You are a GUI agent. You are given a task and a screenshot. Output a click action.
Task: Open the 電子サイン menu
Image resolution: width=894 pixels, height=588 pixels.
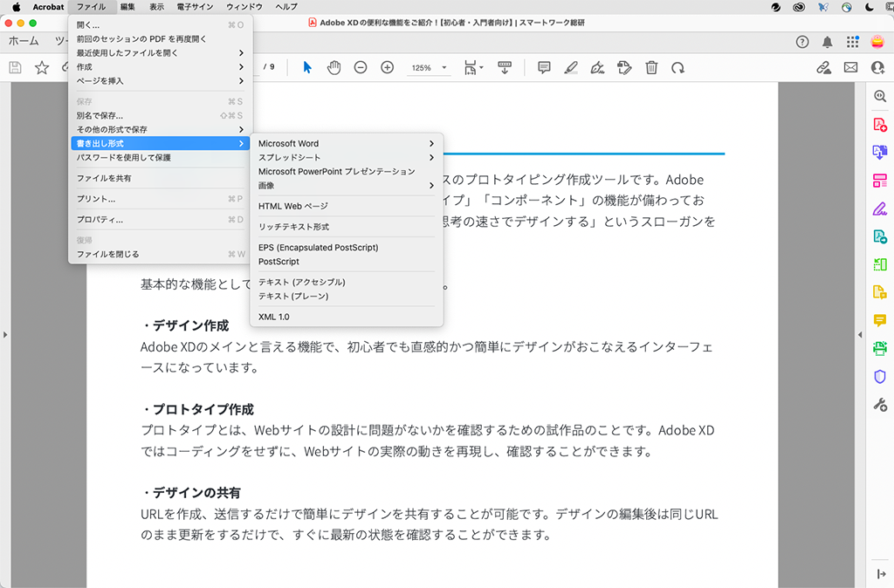195,7
